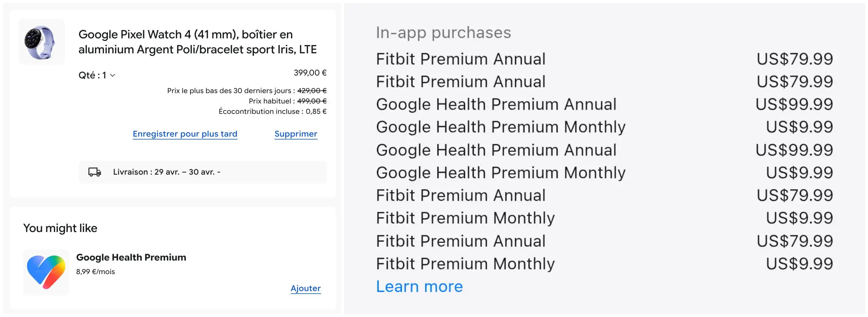Click the 8,99 €/mois price text
Viewport: 868px width, 317px height.
click(x=95, y=271)
